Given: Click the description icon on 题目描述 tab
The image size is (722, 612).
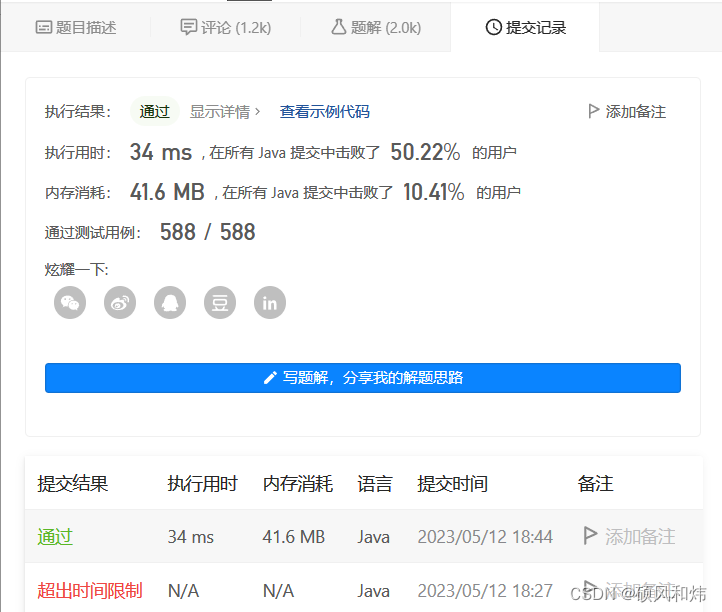Looking at the screenshot, I should tap(44, 27).
